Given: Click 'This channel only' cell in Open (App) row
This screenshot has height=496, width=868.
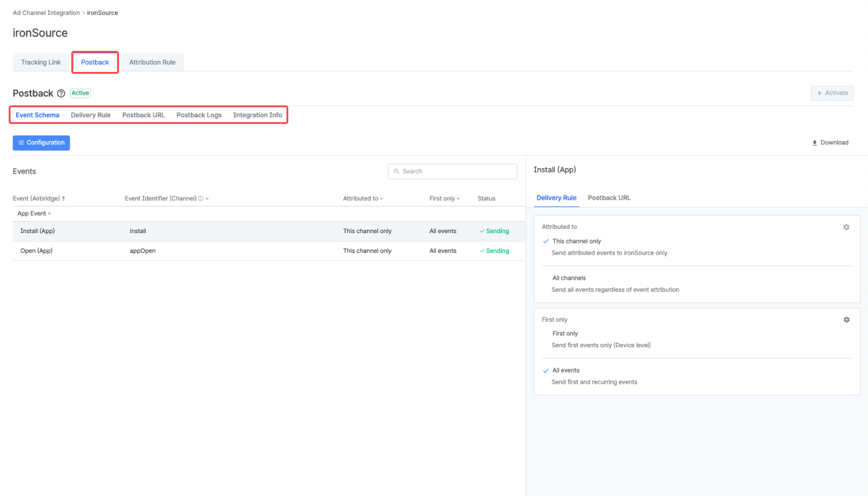Looking at the screenshot, I should 368,251.
